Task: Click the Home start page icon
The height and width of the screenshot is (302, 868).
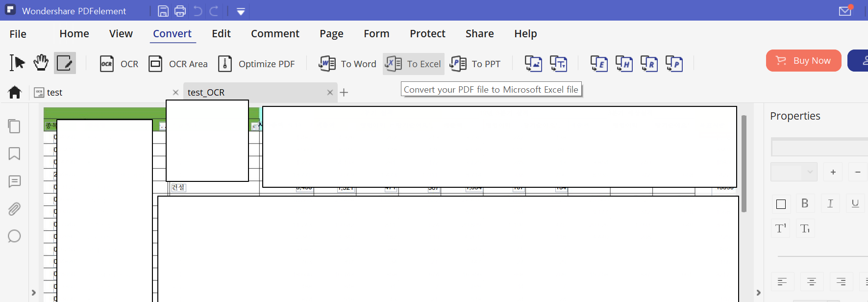Action: point(15,92)
